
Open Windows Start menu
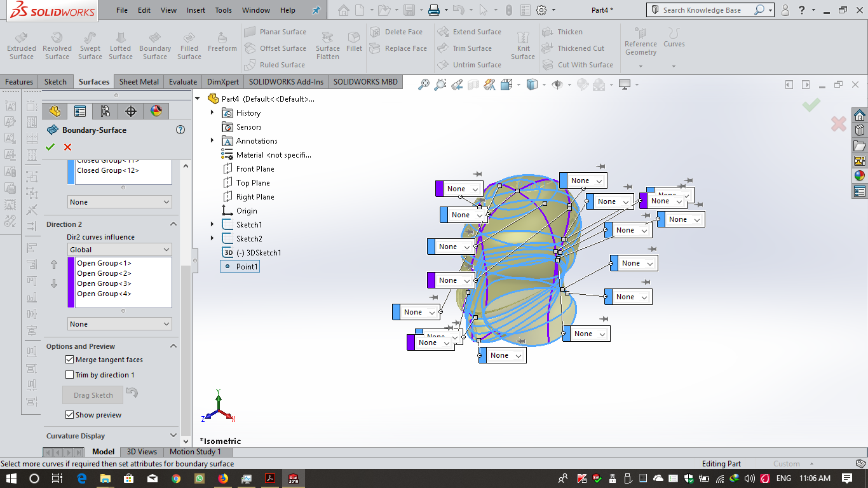[11, 478]
